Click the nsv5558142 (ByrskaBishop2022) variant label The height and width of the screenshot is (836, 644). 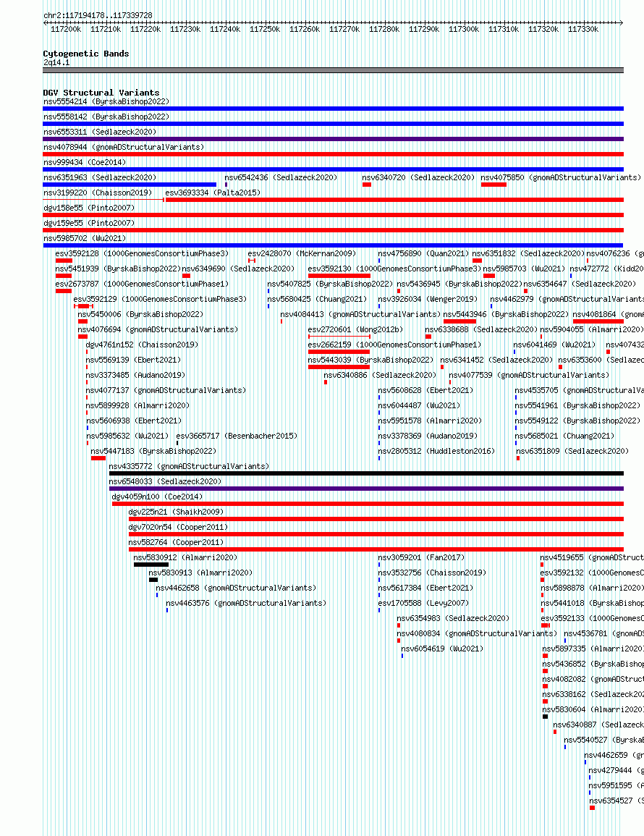[106, 117]
